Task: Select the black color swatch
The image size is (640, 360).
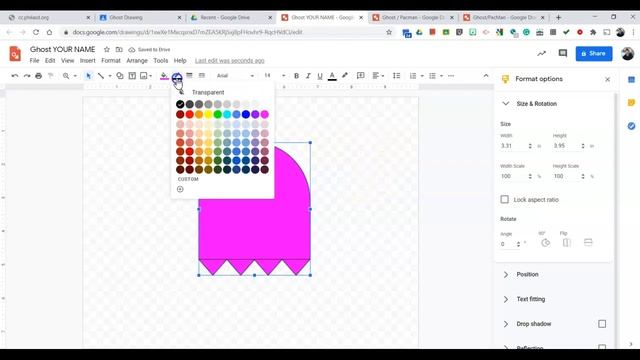Action: (180, 104)
